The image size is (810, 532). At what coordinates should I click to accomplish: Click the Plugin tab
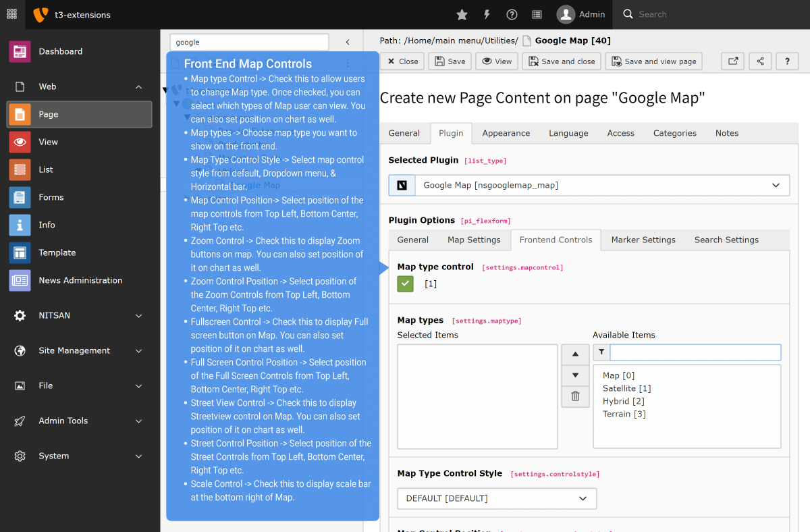pyautogui.click(x=451, y=133)
